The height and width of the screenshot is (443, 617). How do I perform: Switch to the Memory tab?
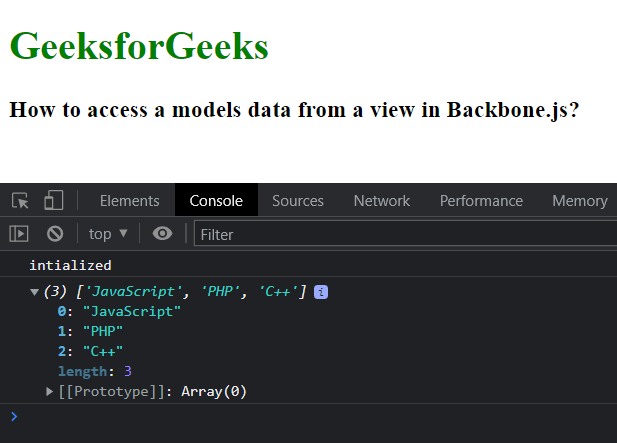click(579, 200)
